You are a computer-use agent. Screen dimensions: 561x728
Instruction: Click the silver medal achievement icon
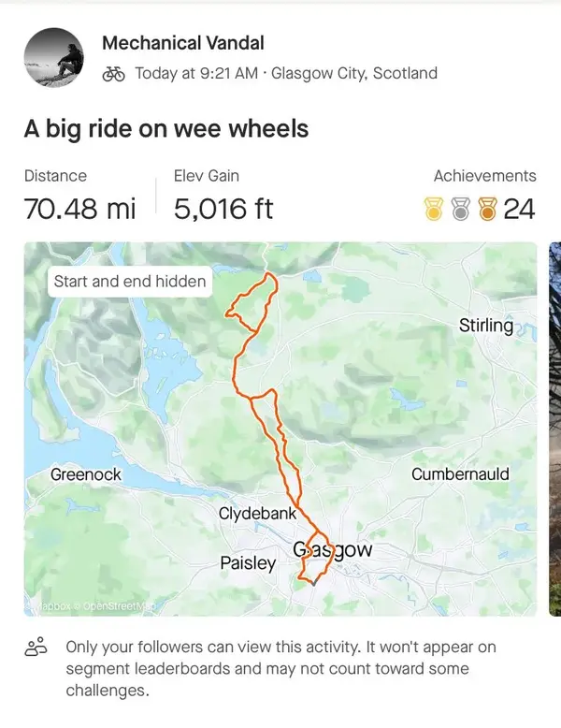click(460, 209)
